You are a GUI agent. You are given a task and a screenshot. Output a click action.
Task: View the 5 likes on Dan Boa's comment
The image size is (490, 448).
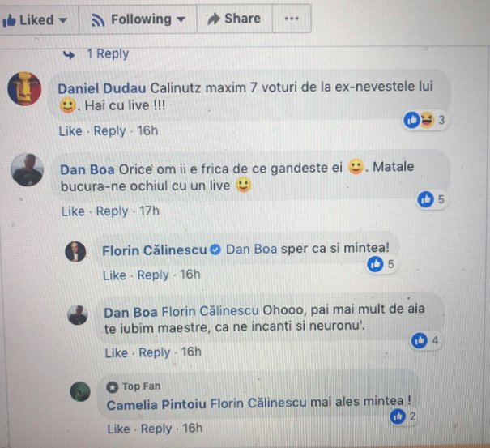pos(431,199)
